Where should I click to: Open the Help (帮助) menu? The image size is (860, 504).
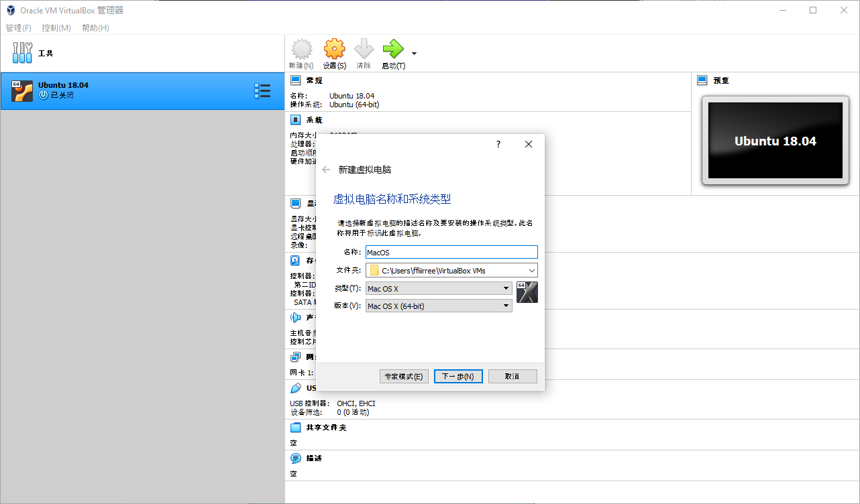tap(95, 28)
